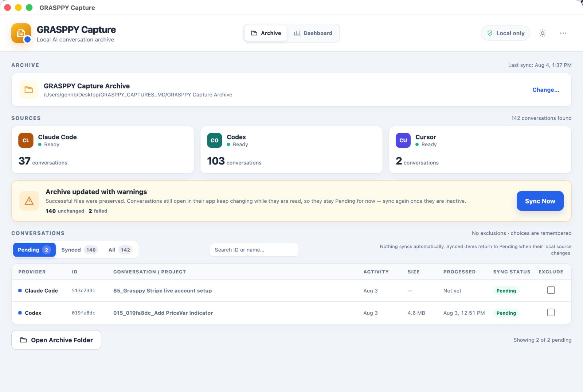
Task: Click the Sync Status column header
Action: [512, 272]
